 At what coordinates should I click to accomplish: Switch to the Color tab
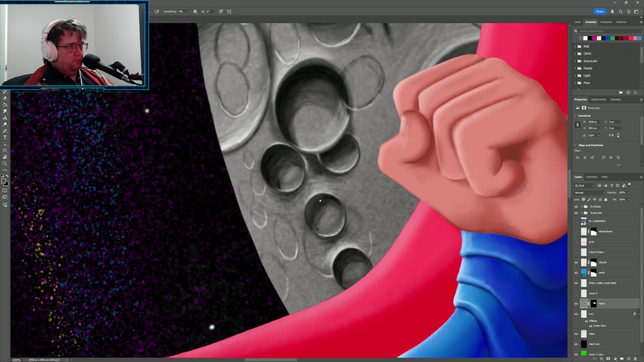578,22
